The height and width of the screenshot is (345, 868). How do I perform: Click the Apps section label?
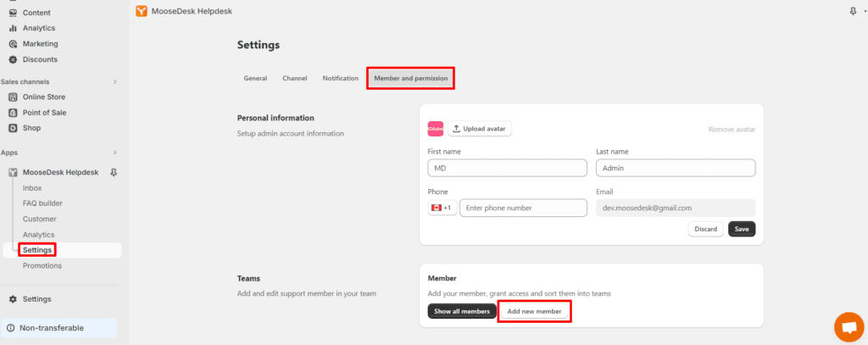8,153
